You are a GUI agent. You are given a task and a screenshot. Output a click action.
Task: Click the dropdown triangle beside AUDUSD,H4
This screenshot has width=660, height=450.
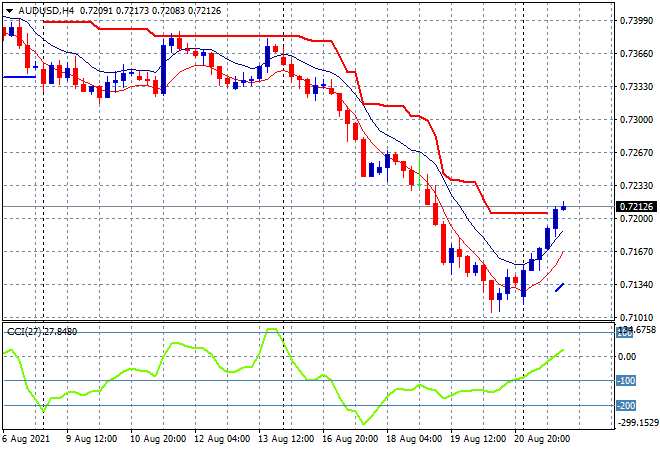[x=10, y=11]
